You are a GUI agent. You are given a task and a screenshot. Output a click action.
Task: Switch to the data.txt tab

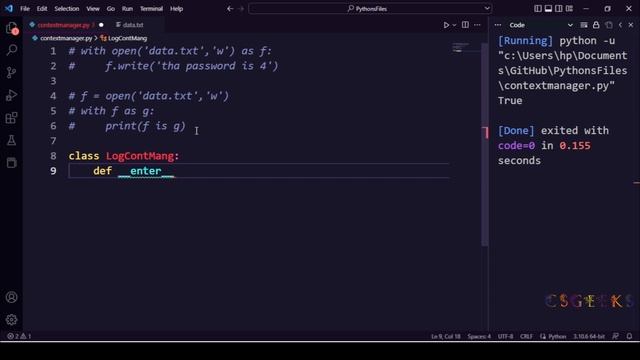(130, 25)
